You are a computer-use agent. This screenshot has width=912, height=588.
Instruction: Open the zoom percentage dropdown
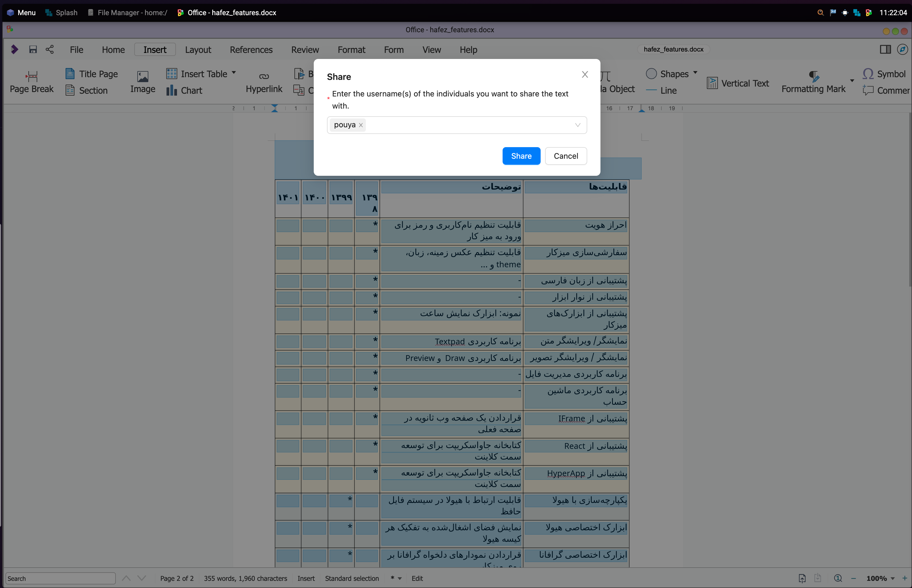click(x=892, y=578)
